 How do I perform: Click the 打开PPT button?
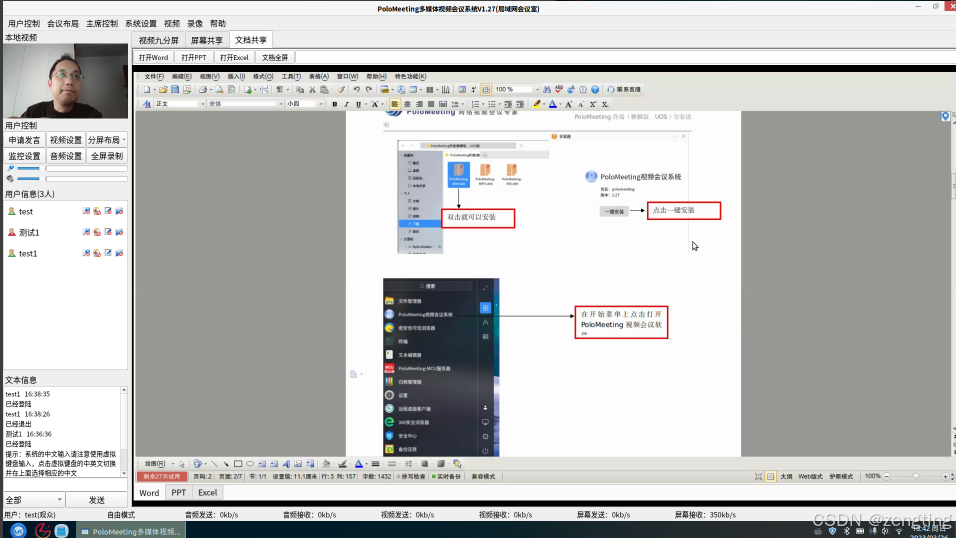point(194,57)
